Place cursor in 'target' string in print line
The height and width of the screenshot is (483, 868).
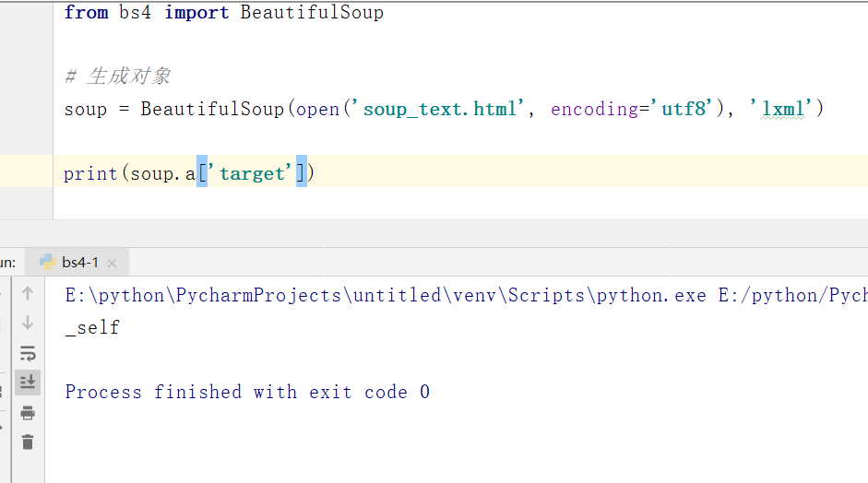(252, 173)
